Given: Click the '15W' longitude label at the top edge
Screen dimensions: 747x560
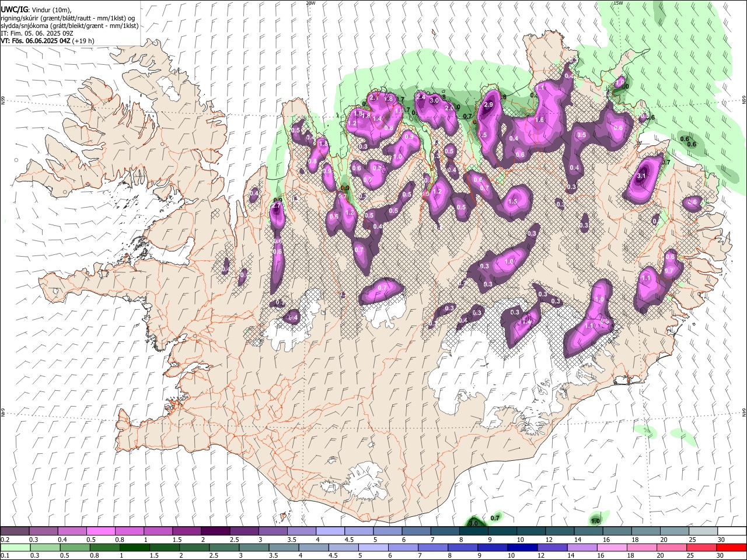Looking at the screenshot, I should pos(618,3).
